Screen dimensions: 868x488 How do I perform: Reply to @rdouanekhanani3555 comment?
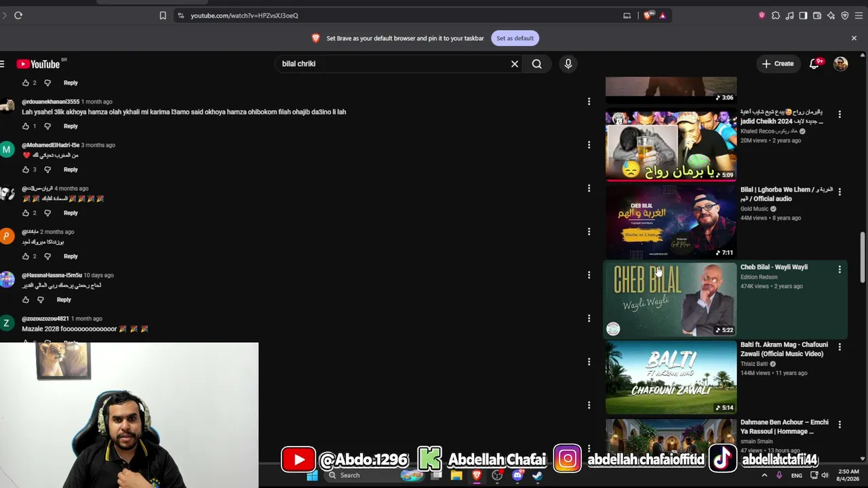click(71, 126)
